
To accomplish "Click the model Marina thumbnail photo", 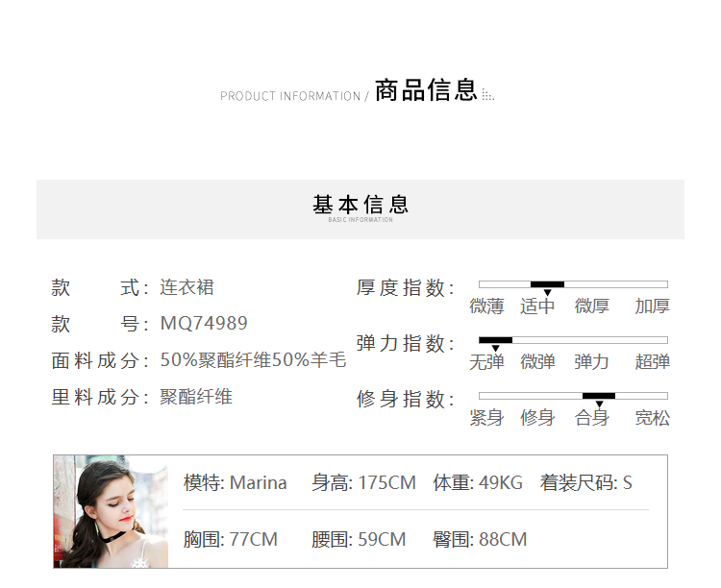I will 97,511.
